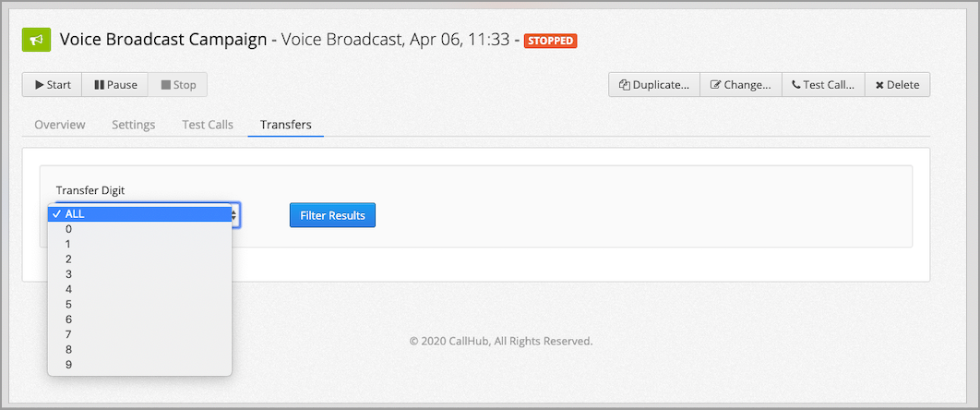Click the Filter Results button

pyautogui.click(x=332, y=215)
